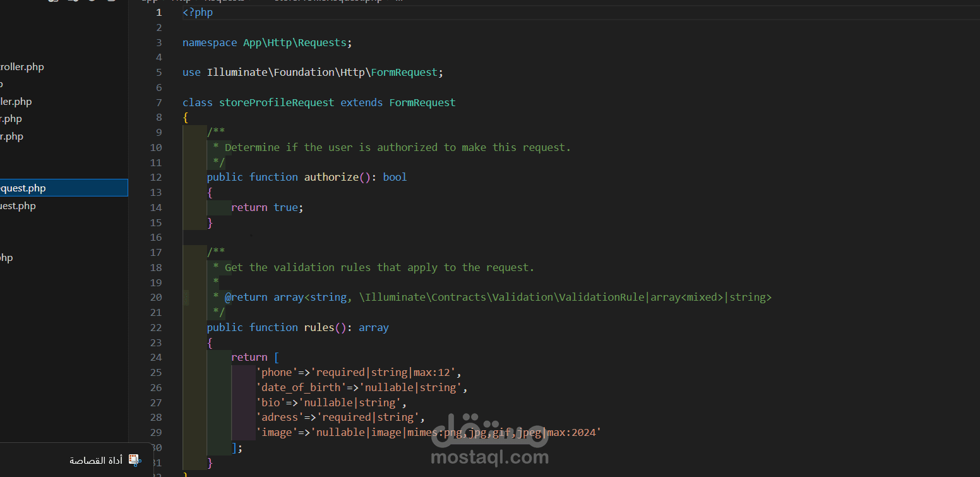Click the 'image' array key
Screen dimensions: 980x477
point(277,433)
